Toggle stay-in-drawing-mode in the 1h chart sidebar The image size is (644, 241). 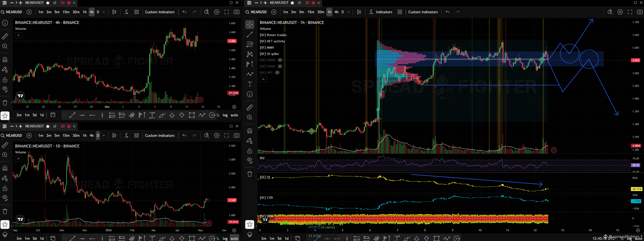(250, 141)
